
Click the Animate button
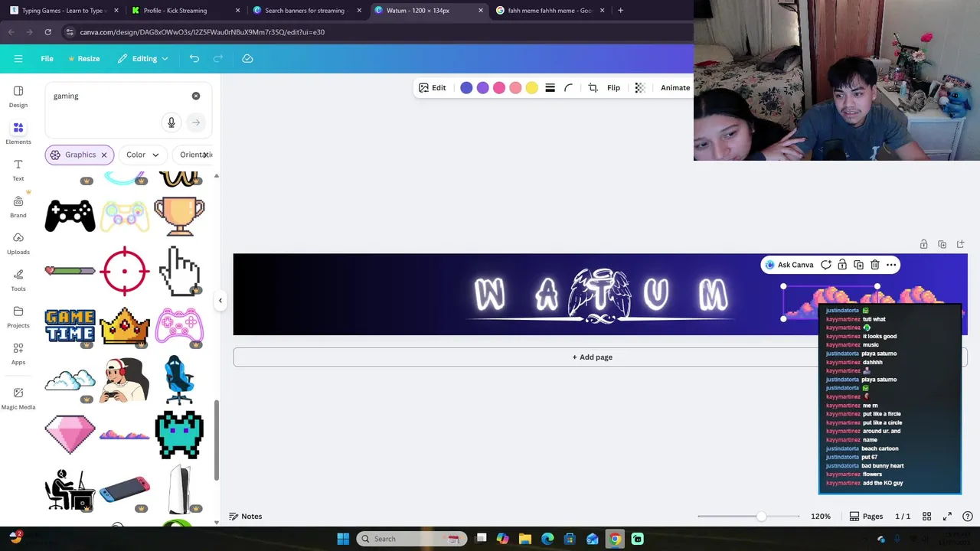[x=675, y=88]
